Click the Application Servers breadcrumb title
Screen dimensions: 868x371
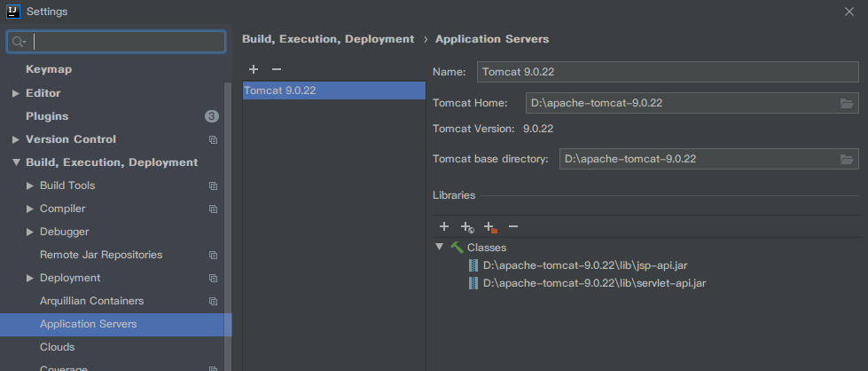492,39
